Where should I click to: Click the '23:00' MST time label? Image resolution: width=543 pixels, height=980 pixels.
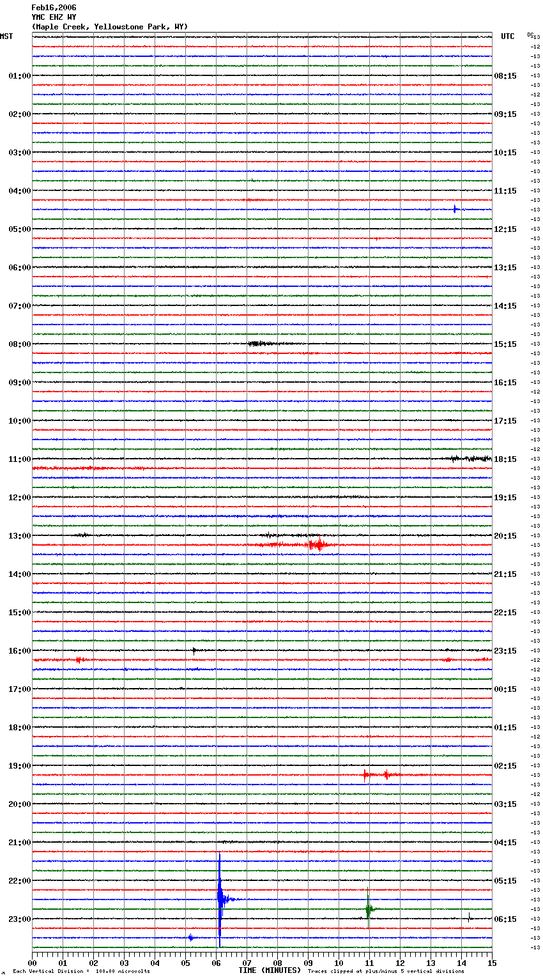[x=19, y=919]
